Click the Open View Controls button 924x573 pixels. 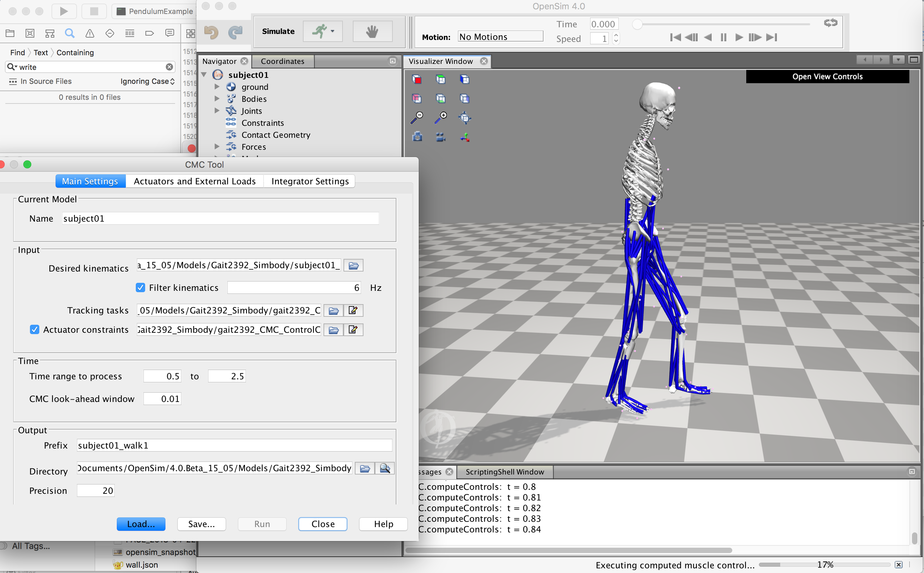[x=827, y=77]
